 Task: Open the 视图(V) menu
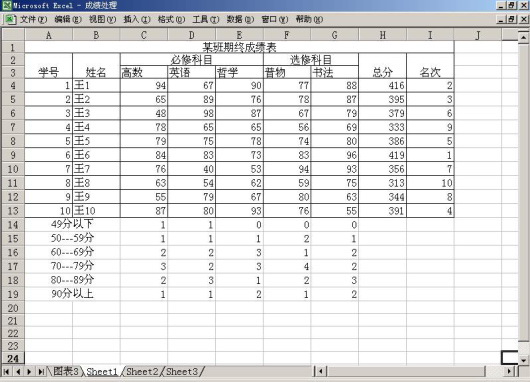(x=102, y=19)
